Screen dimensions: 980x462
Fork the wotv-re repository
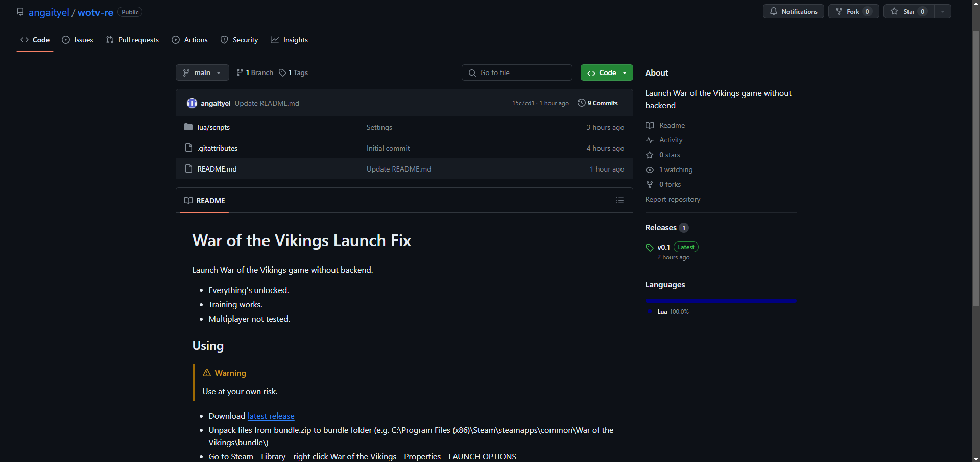(853, 11)
